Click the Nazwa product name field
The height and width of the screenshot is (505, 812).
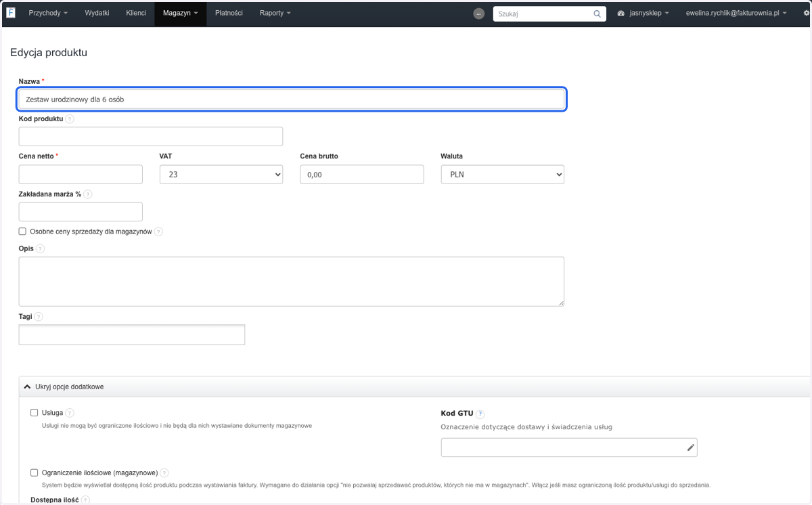(x=292, y=99)
